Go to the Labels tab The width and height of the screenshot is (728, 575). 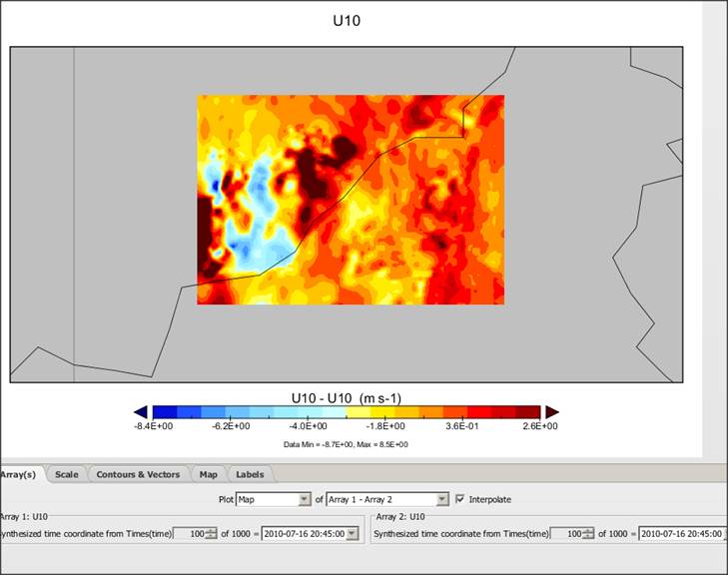[x=250, y=474]
